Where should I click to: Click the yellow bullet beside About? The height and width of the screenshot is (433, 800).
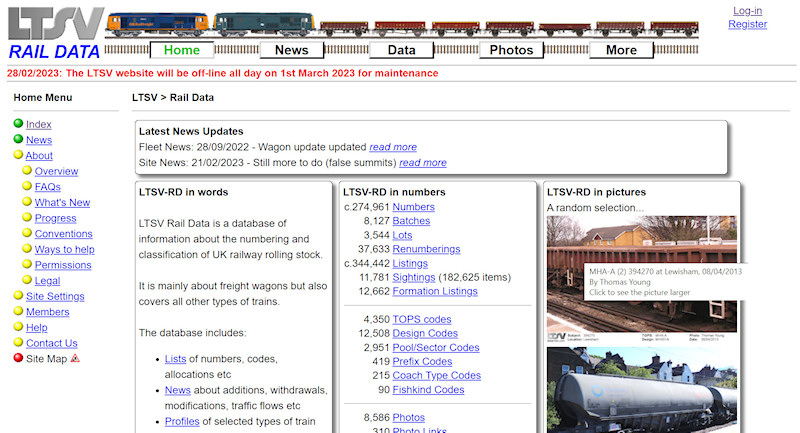[18, 156]
